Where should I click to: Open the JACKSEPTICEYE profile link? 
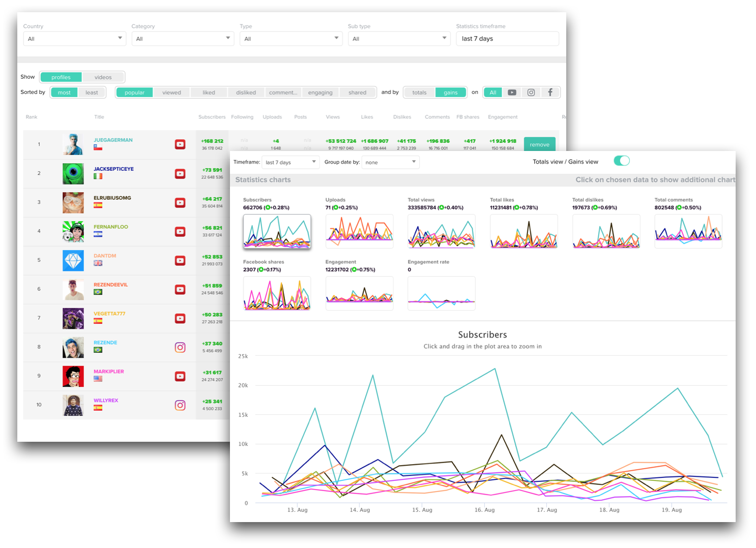click(x=113, y=169)
